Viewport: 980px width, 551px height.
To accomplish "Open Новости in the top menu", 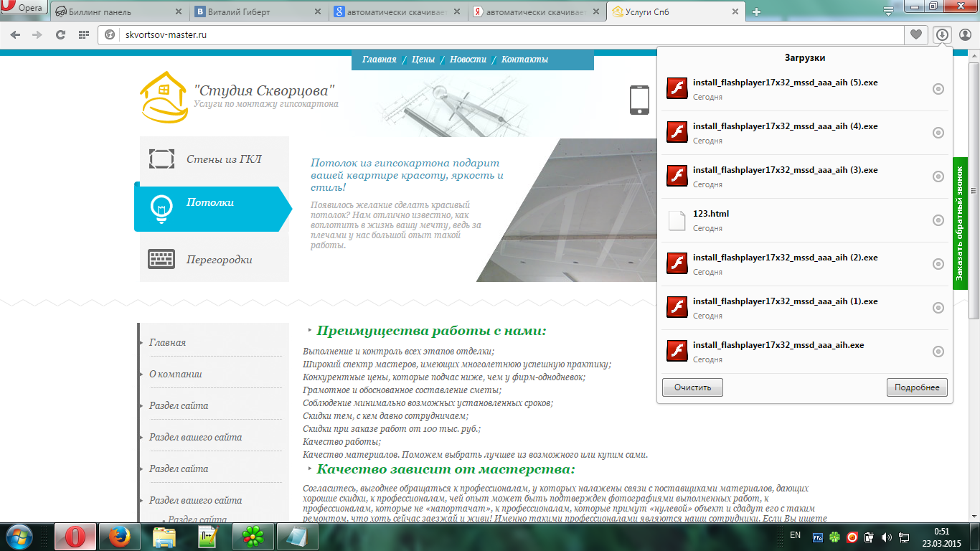I will point(468,60).
